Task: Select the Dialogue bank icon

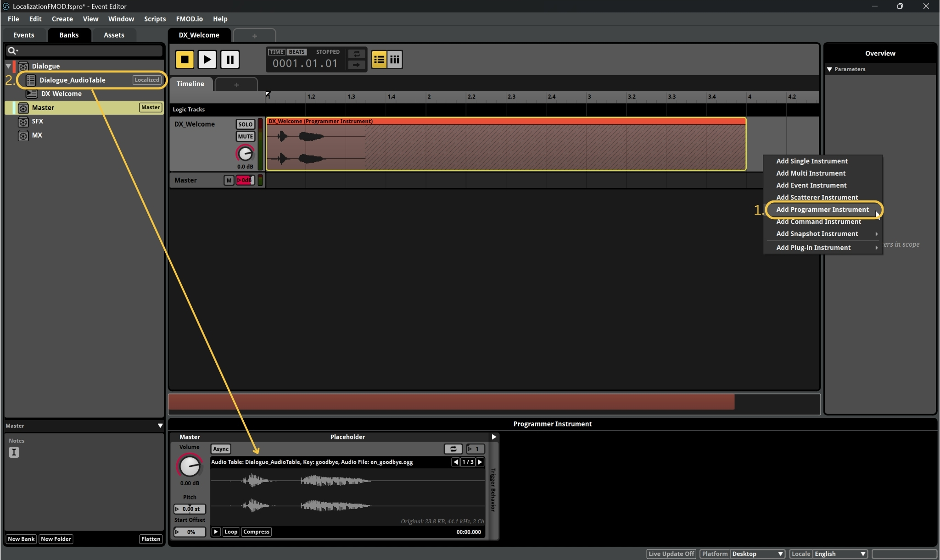Action: 23,66
